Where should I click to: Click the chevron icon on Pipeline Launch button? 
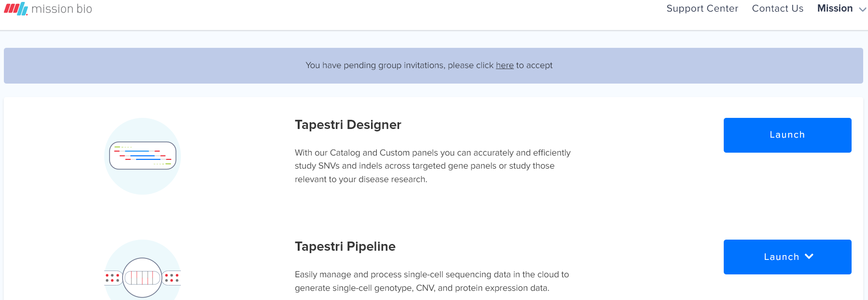809,257
